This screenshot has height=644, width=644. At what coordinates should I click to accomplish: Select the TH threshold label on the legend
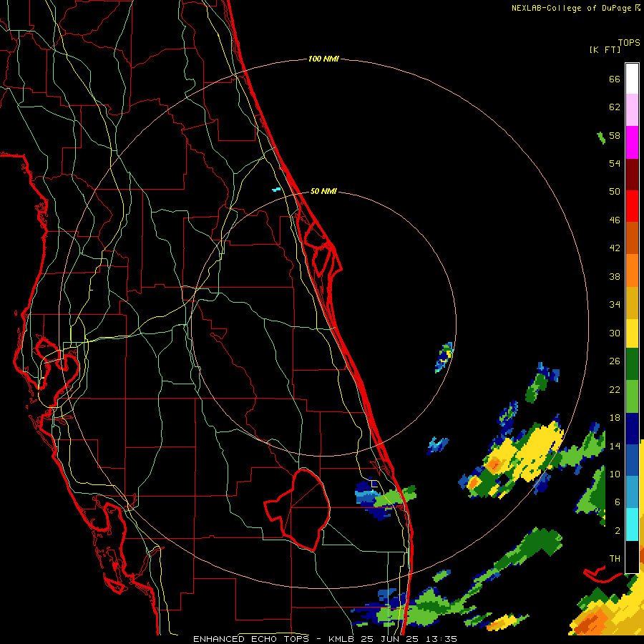615,559
